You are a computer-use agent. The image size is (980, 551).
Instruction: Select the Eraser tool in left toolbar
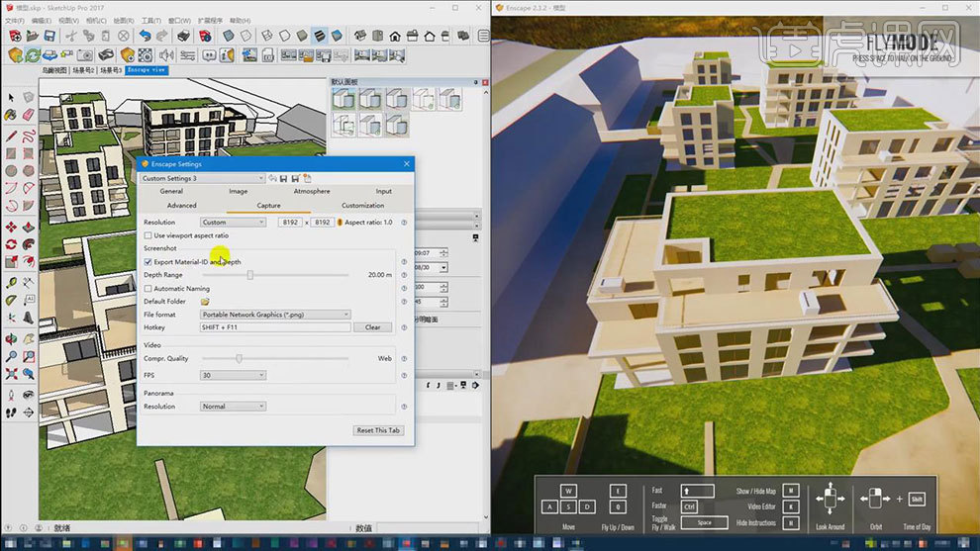(x=28, y=117)
